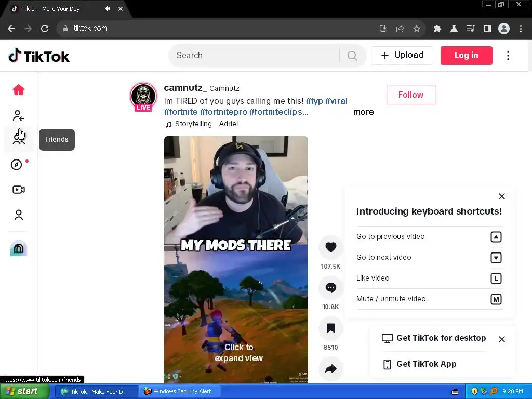Image resolution: width=532 pixels, height=399 pixels.
Task: Go back in browser
Action: tap(11, 29)
